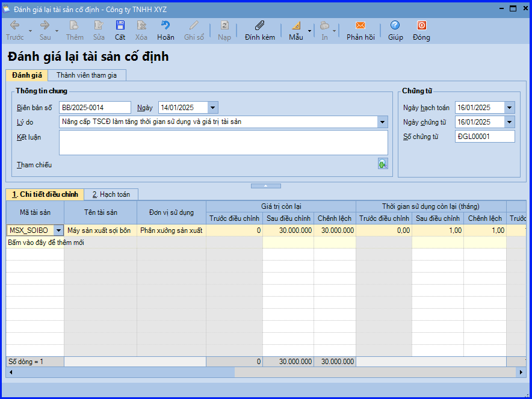
Task: Click 'Bấm vào đây để thêm mới' row
Action: (46, 243)
